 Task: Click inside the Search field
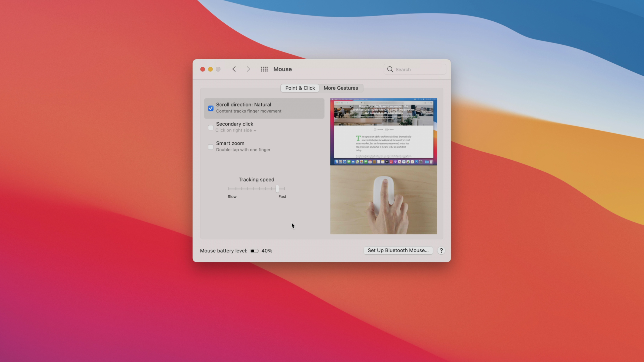(415, 69)
